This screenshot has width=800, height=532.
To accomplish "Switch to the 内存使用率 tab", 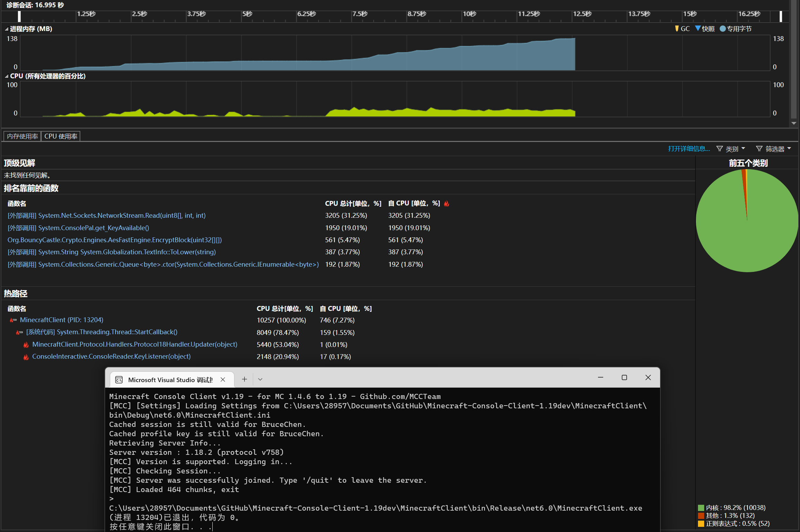I will [x=22, y=136].
